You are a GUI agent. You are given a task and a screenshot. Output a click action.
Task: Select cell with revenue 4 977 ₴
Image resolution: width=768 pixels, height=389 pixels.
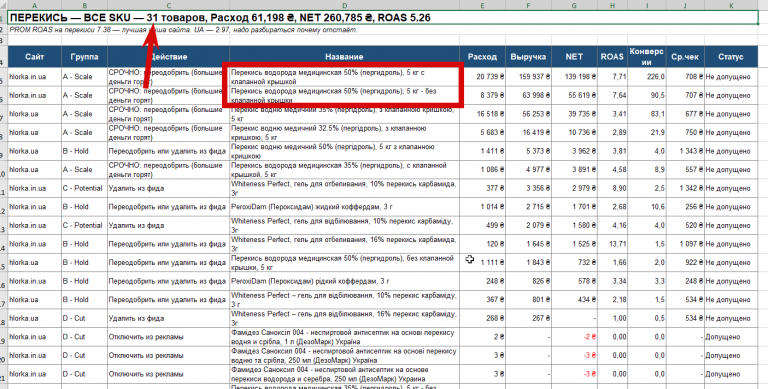[x=528, y=170]
